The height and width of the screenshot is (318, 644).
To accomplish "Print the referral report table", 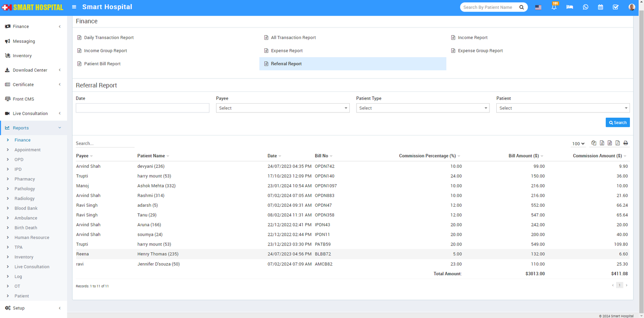I will pyautogui.click(x=625, y=143).
